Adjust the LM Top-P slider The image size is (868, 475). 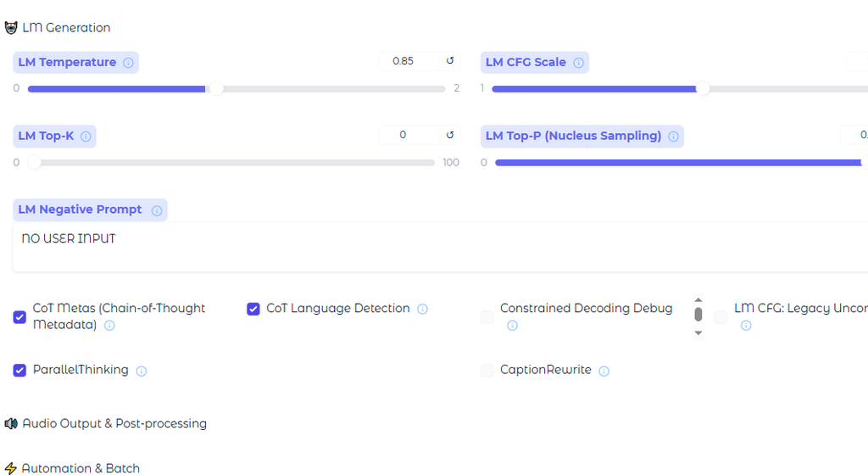(x=681, y=162)
